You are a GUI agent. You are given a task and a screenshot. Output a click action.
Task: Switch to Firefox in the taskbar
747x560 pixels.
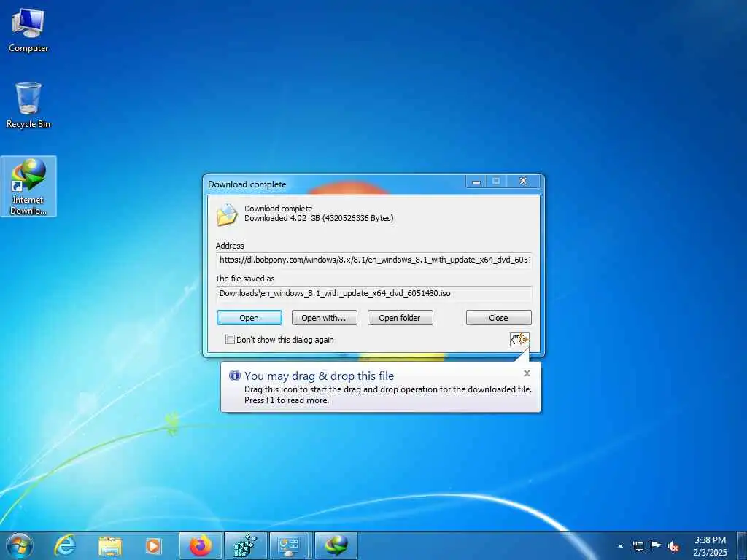tap(201, 545)
